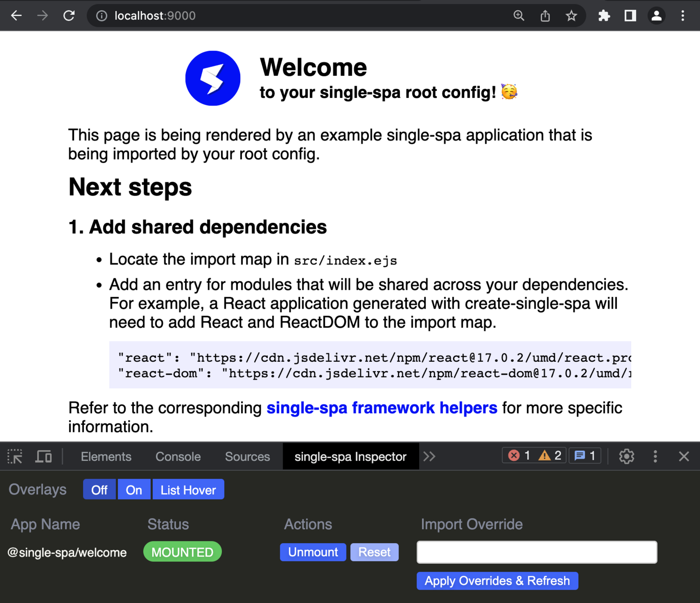700x603 pixels.
Task: Click the Import Override text field
Action: coord(537,552)
